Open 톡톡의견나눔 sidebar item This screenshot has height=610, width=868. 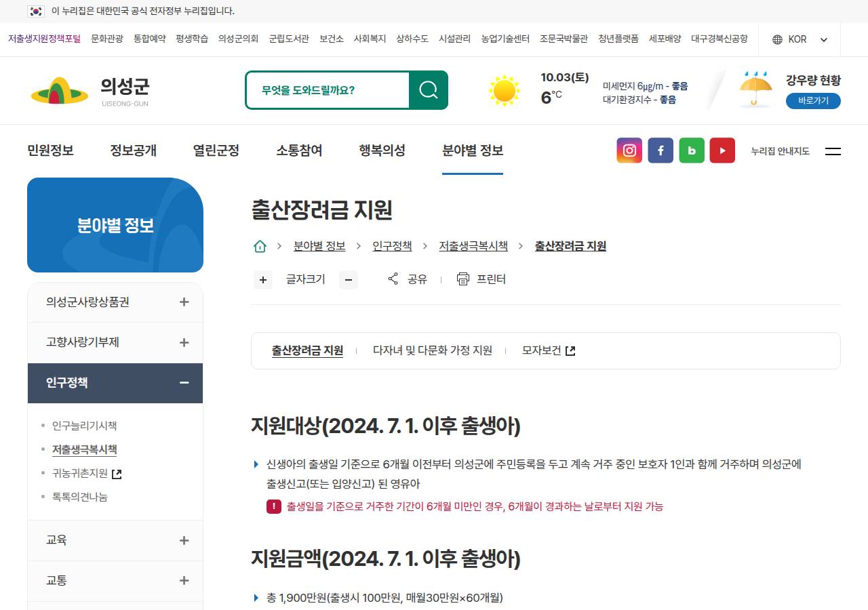click(80, 497)
